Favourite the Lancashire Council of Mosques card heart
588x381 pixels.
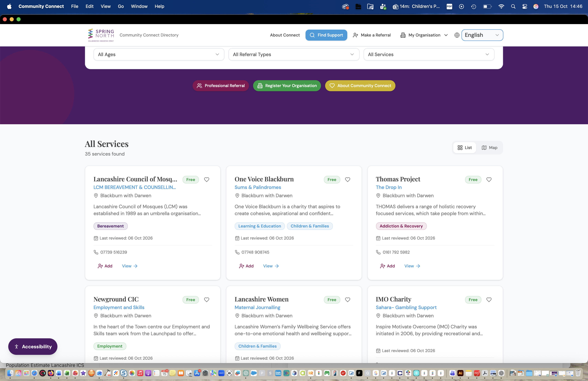coord(206,179)
